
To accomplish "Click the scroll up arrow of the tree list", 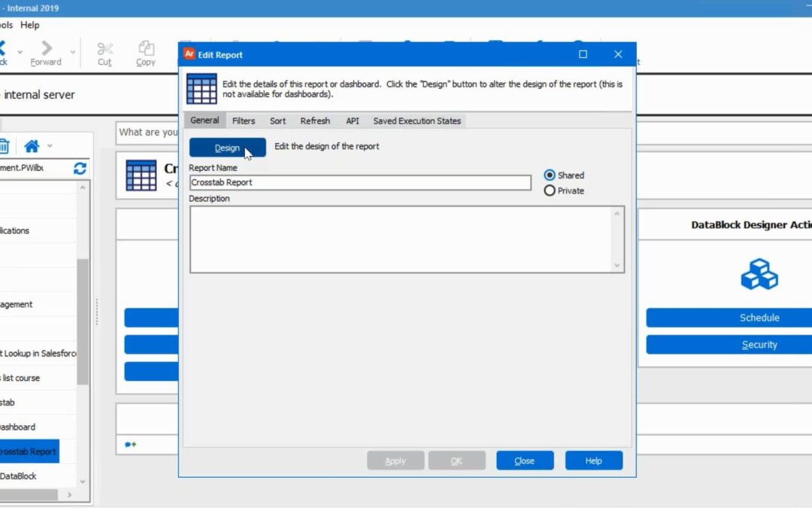I will click(83, 187).
